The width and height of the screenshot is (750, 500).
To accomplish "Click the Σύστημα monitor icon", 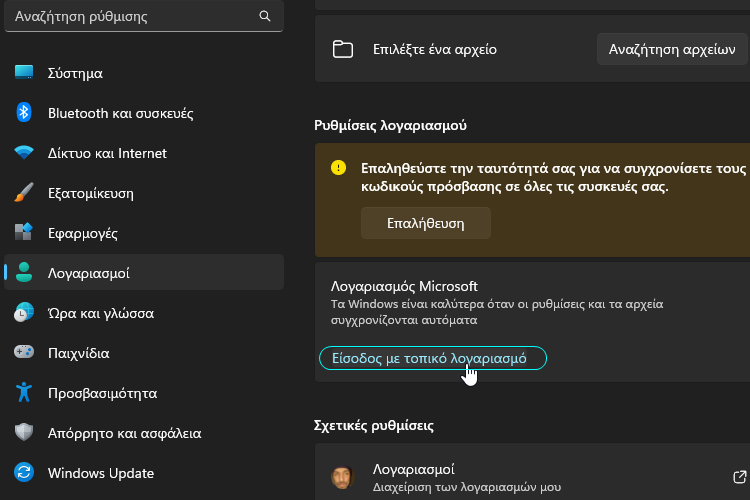I will pyautogui.click(x=24, y=72).
